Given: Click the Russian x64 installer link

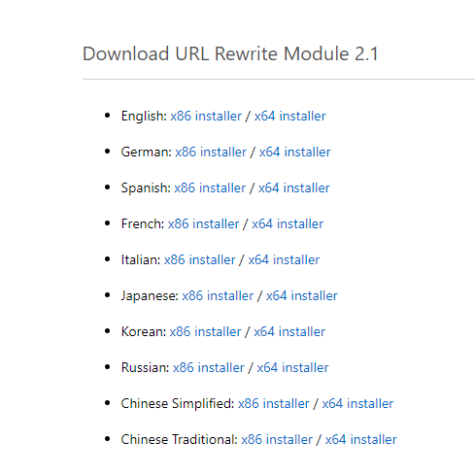Looking at the screenshot, I should pyautogui.click(x=292, y=367).
